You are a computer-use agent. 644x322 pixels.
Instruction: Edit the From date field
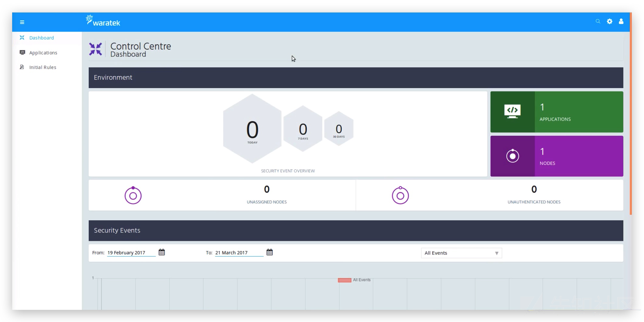click(131, 253)
